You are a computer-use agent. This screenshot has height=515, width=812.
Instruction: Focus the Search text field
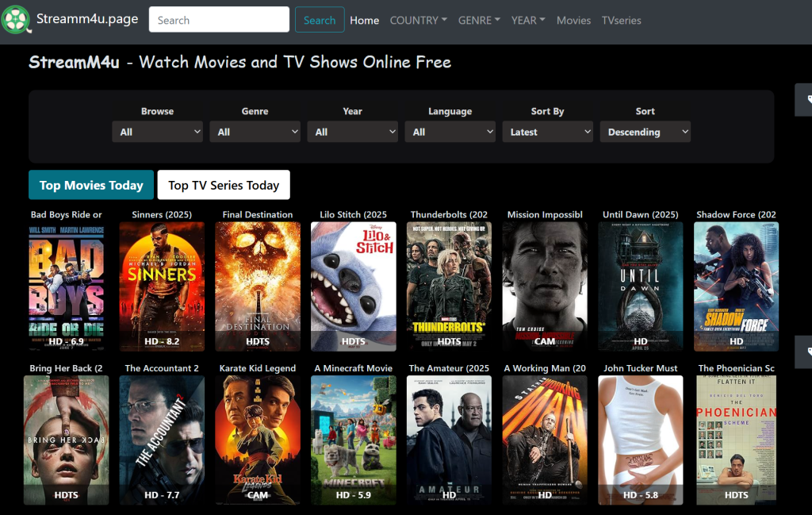coord(219,20)
